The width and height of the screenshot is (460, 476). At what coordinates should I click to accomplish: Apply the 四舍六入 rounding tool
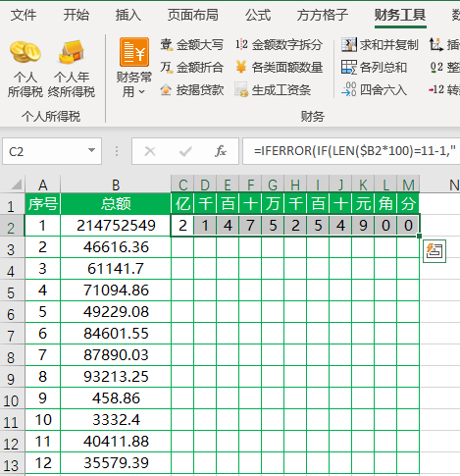point(374,89)
